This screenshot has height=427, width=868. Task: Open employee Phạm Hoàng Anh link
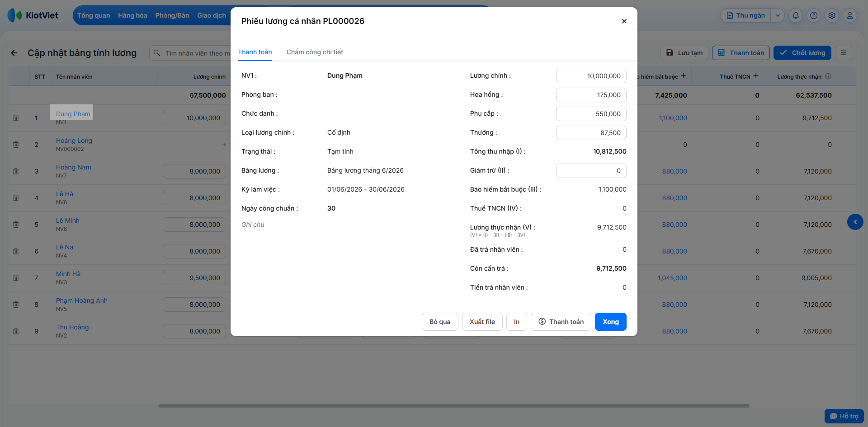pyautogui.click(x=82, y=300)
